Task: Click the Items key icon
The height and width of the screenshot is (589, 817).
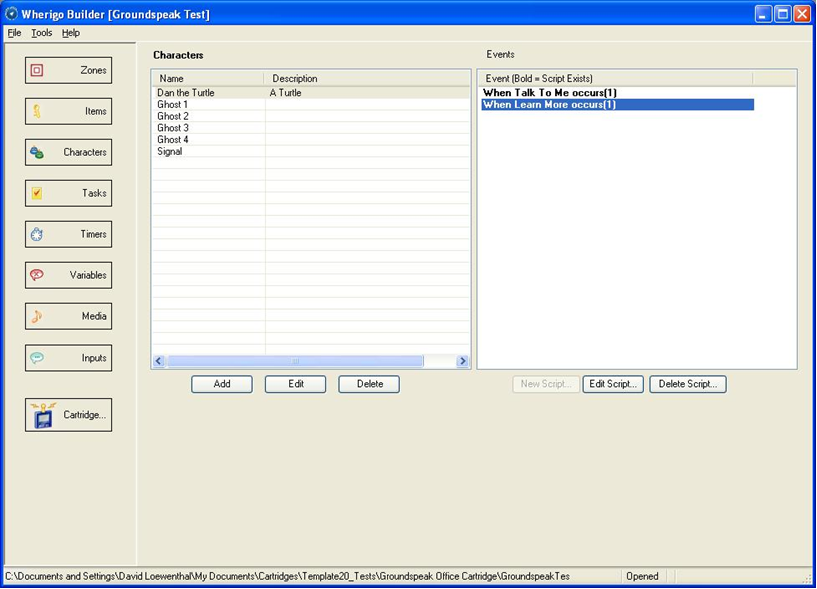Action: (x=37, y=111)
